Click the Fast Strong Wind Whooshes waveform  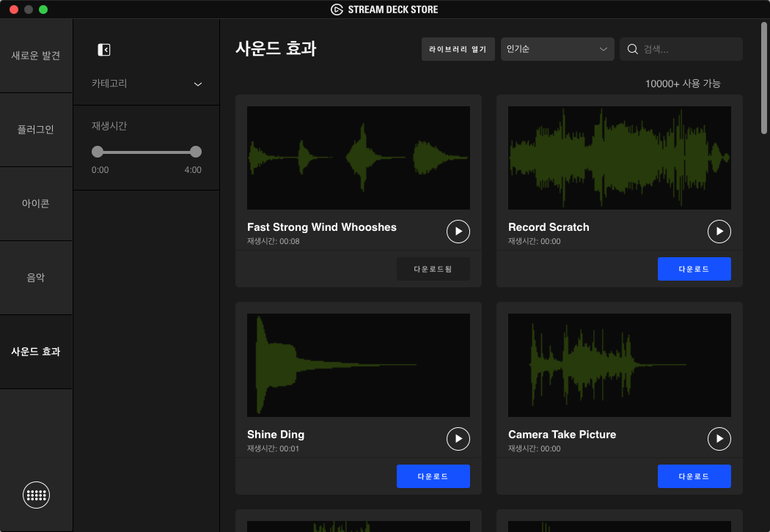[x=359, y=158]
